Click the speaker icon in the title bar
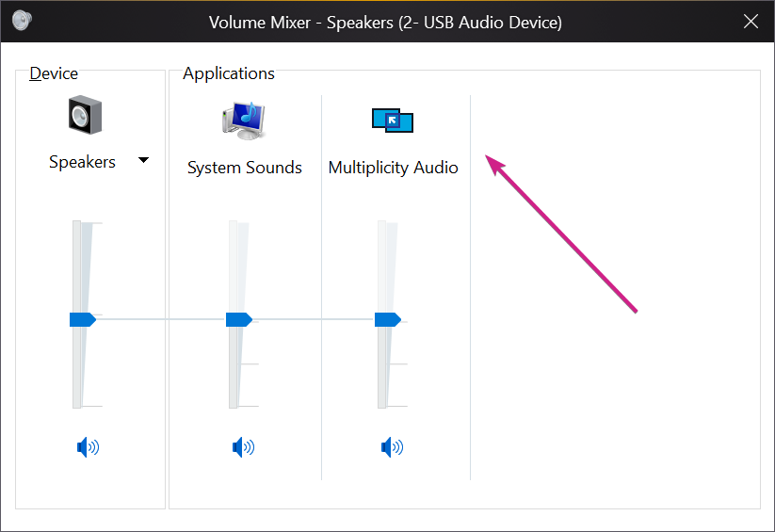The image size is (775, 532). click(x=22, y=22)
